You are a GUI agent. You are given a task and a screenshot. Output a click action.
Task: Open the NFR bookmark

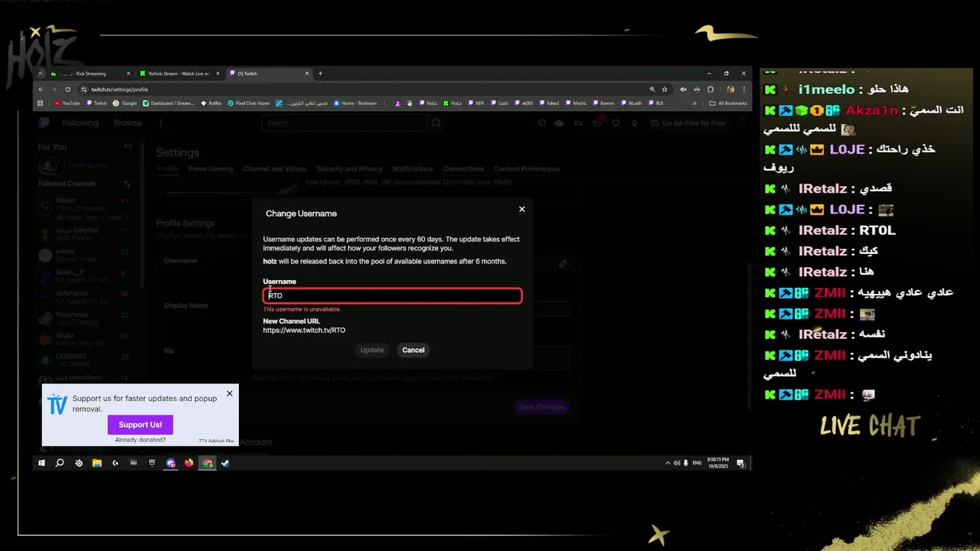(x=475, y=103)
